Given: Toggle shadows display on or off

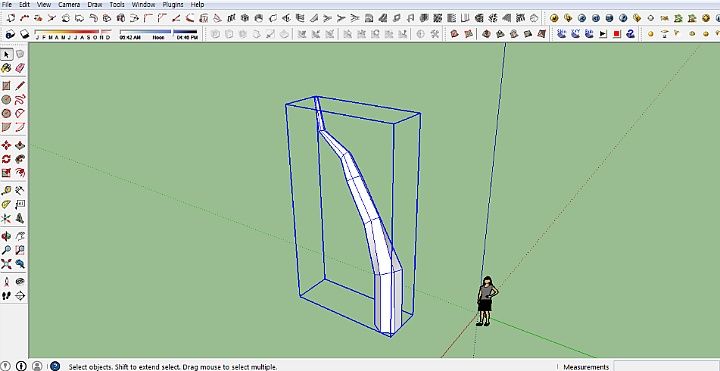Looking at the screenshot, I should [x=24, y=34].
